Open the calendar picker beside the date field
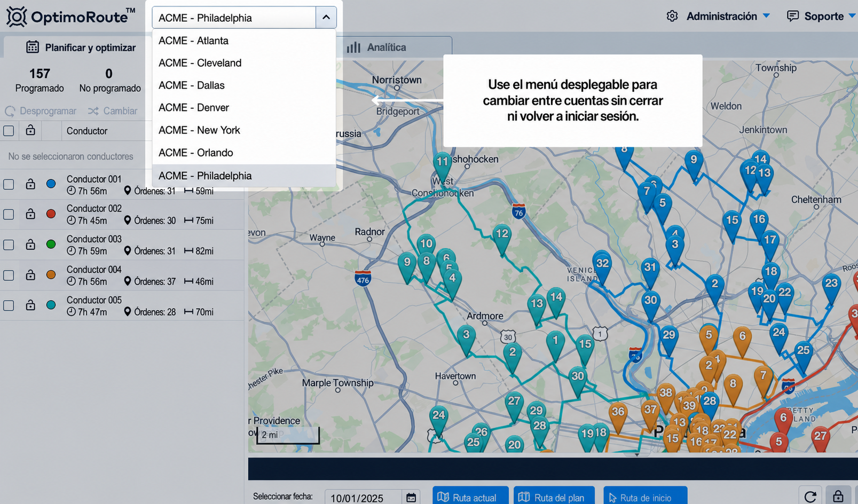This screenshot has width=858, height=504. pyautogui.click(x=411, y=498)
